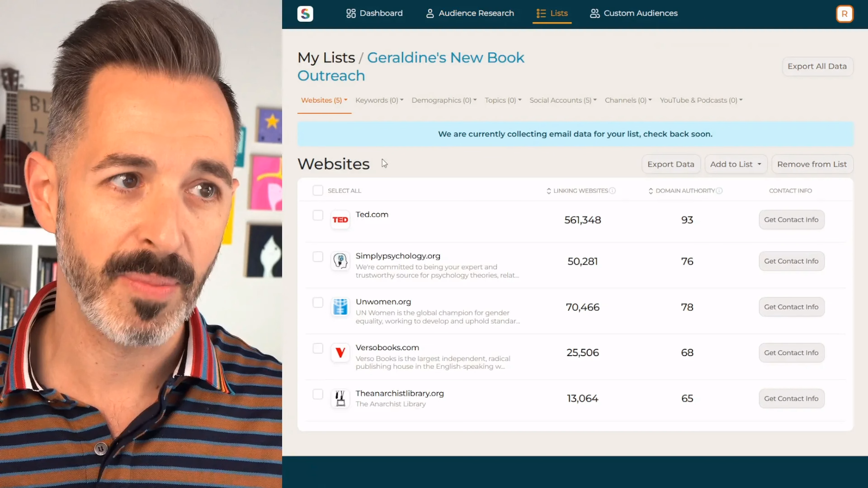Click the Export All Data button
The width and height of the screenshot is (868, 488).
click(817, 66)
